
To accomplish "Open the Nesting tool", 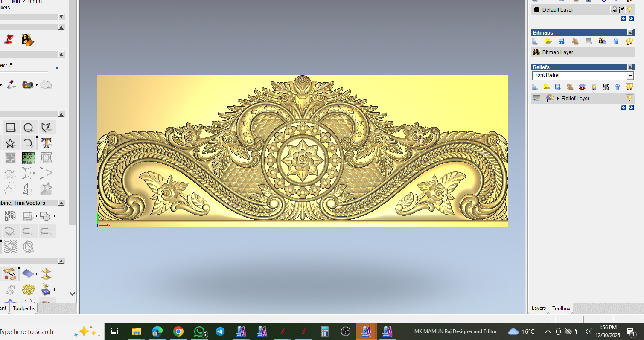I will [x=10, y=216].
